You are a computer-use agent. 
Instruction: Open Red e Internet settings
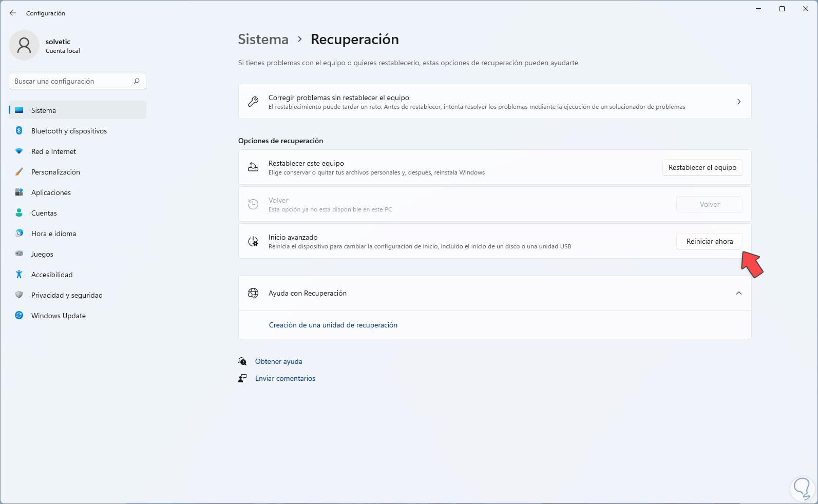click(x=53, y=151)
